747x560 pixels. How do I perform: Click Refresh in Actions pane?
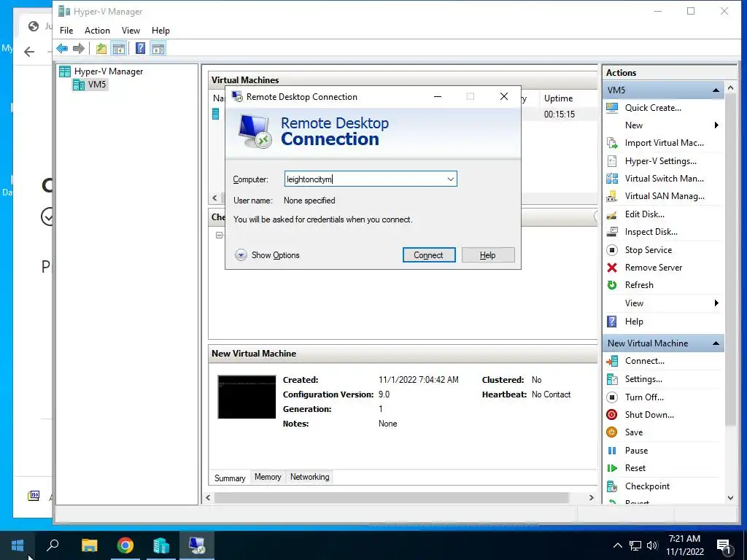click(639, 285)
